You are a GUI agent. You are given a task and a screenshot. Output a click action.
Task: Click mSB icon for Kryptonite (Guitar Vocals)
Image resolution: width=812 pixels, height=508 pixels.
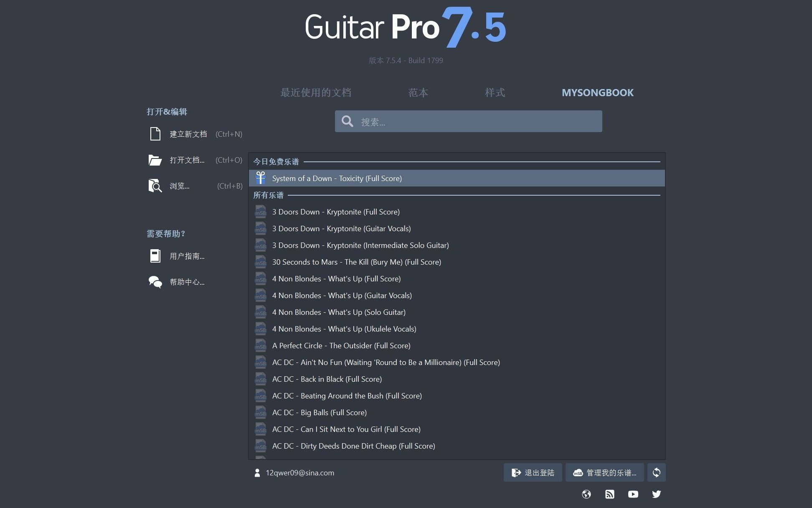coord(261,229)
